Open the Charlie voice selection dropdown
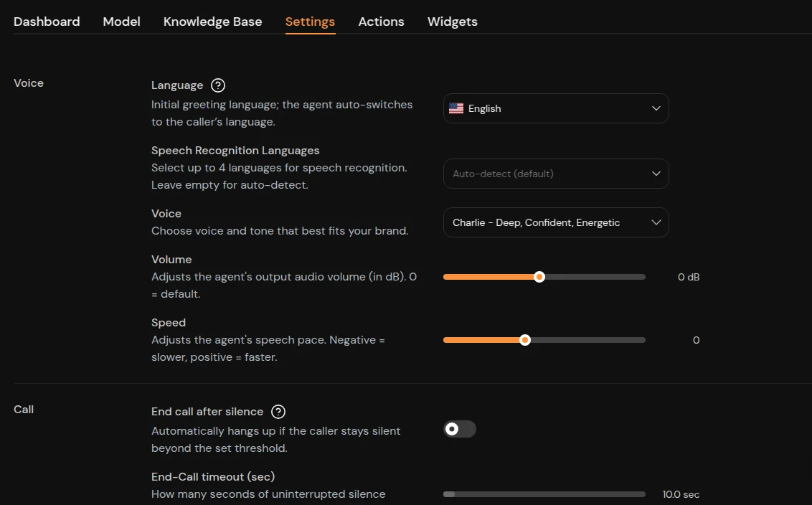812x505 pixels. click(556, 222)
